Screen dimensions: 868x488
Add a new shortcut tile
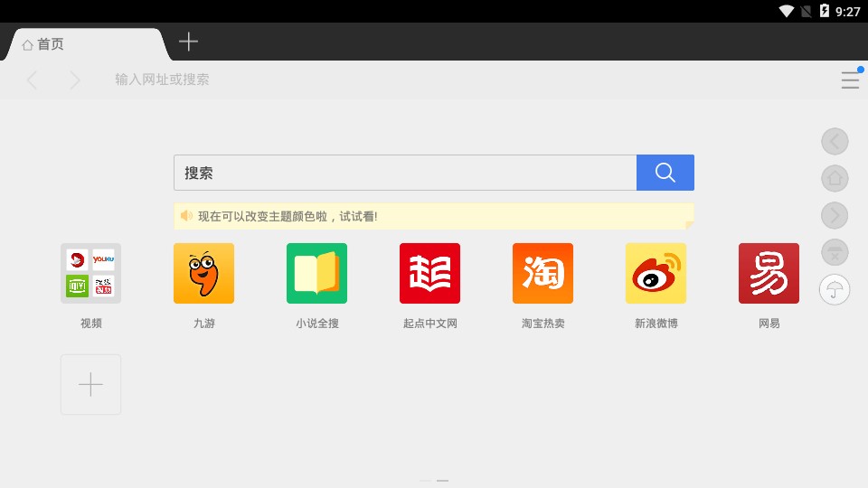[90, 385]
